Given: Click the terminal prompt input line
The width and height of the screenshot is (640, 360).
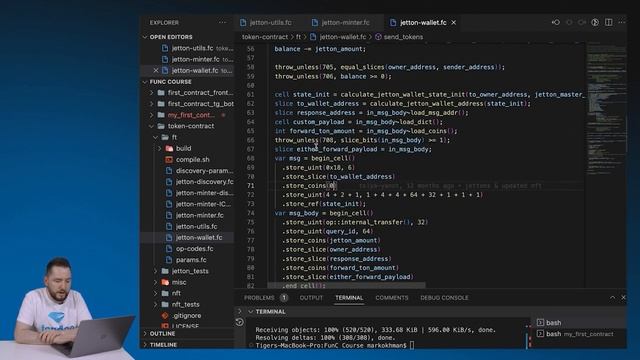Looking at the screenshot, I should (335, 345).
